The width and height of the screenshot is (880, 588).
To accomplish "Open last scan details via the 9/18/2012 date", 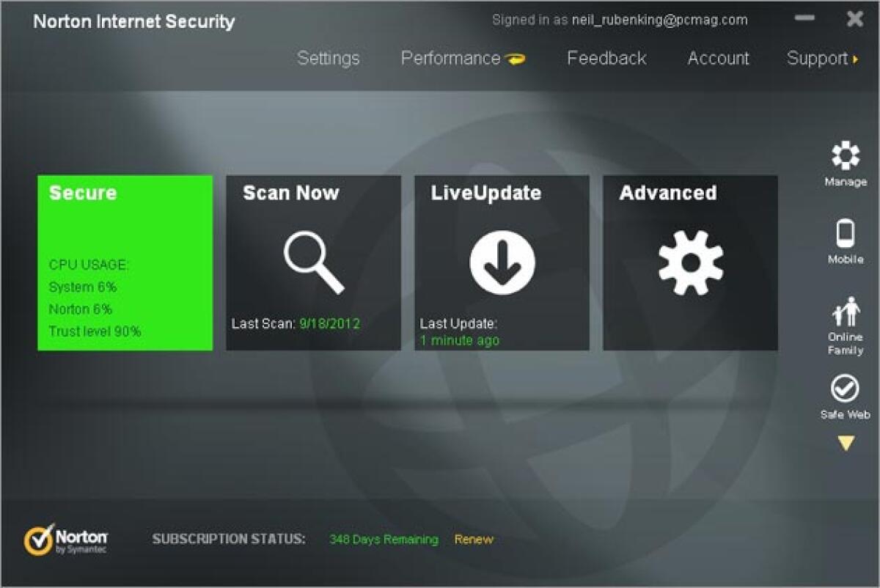I will coord(330,323).
